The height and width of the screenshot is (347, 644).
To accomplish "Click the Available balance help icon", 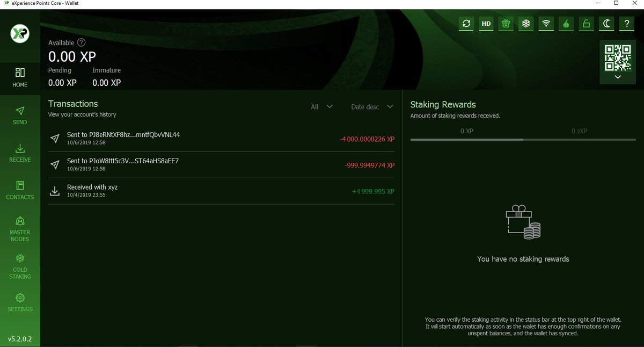I will 81,42.
